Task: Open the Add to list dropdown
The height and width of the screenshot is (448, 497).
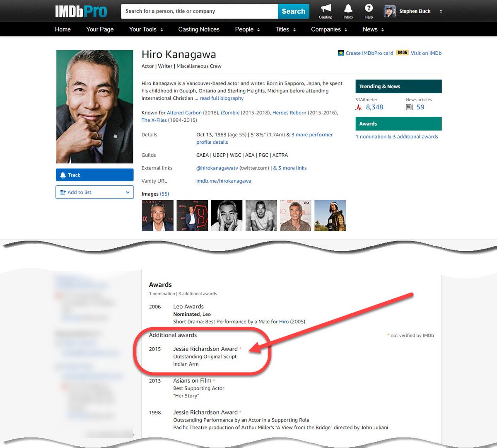Action: coord(95,192)
